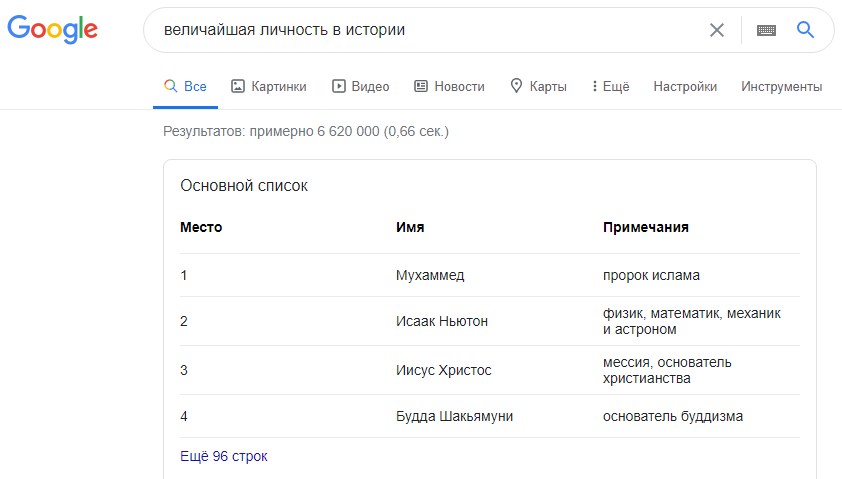Click the note 'основатель буддизма'
Screen dimensions: 842x479
[672, 416]
